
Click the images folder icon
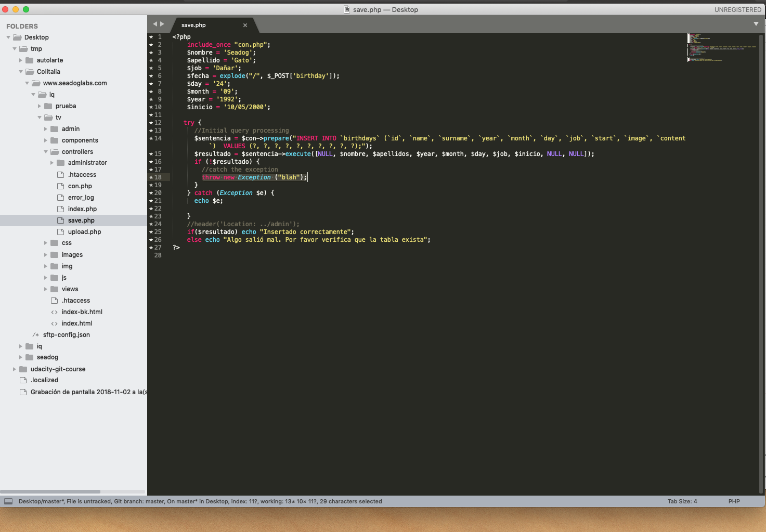coord(55,255)
